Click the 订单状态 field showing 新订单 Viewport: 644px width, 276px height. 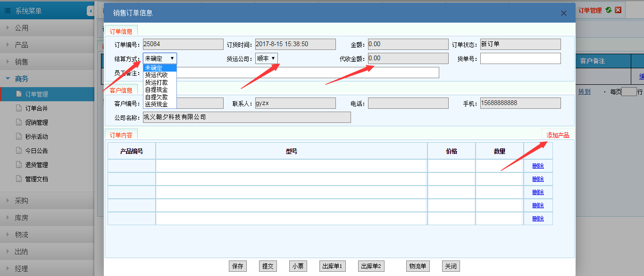520,44
